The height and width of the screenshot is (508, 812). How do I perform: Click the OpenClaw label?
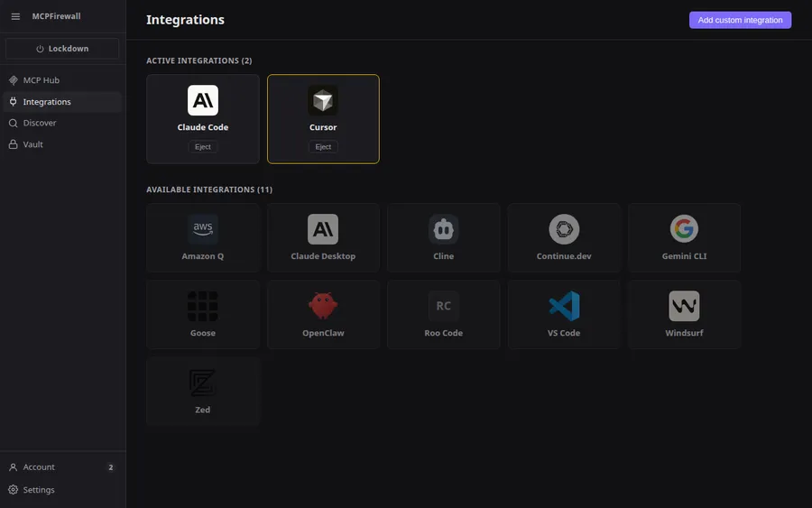[323, 333]
